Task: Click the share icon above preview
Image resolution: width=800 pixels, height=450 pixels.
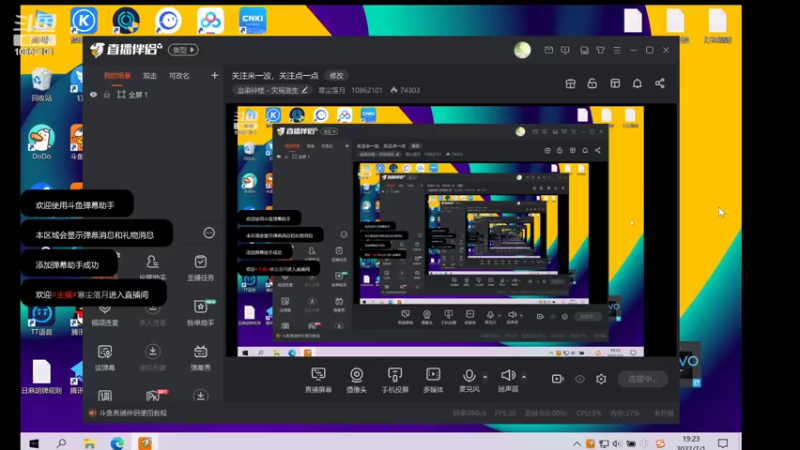Action: (660, 83)
